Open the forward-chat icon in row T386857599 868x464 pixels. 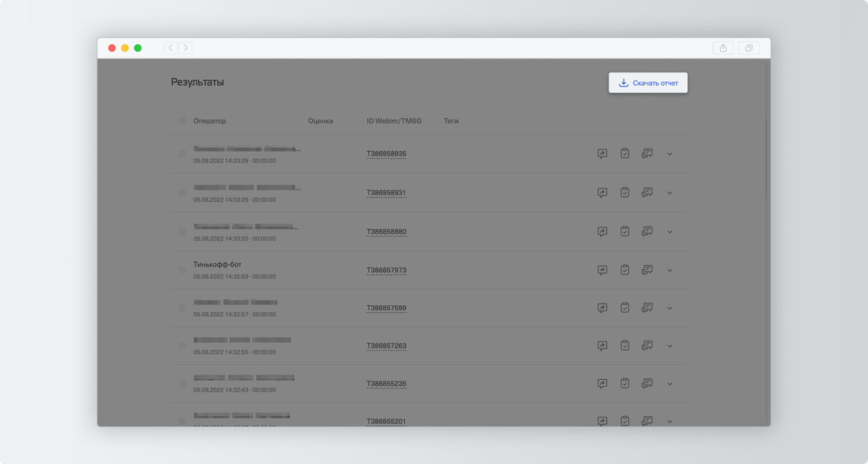(x=602, y=307)
